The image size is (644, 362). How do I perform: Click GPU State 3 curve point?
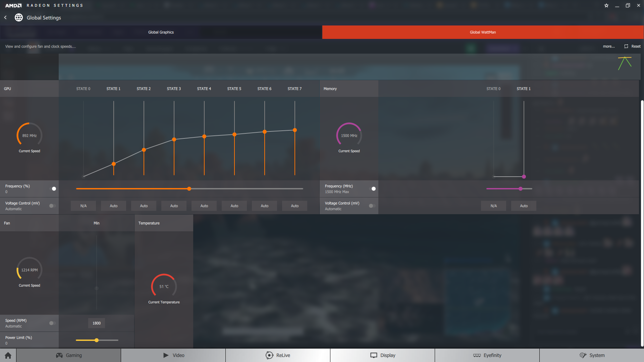coord(174,139)
